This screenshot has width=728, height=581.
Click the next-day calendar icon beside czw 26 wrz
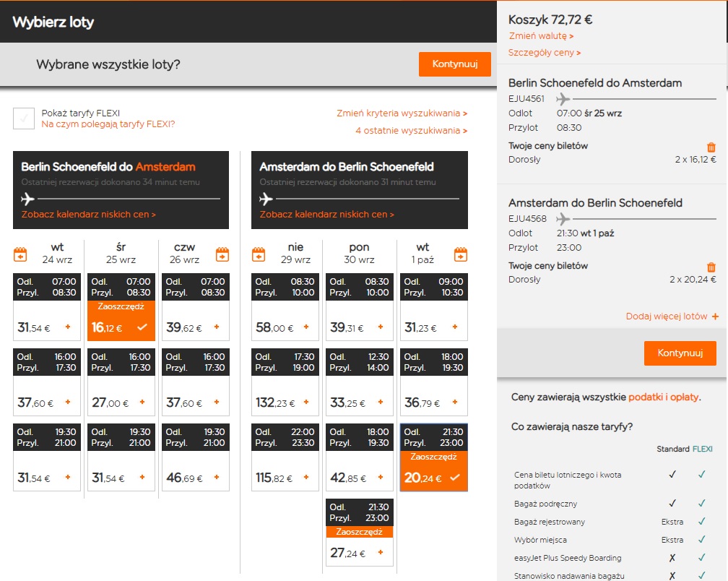click(x=222, y=254)
